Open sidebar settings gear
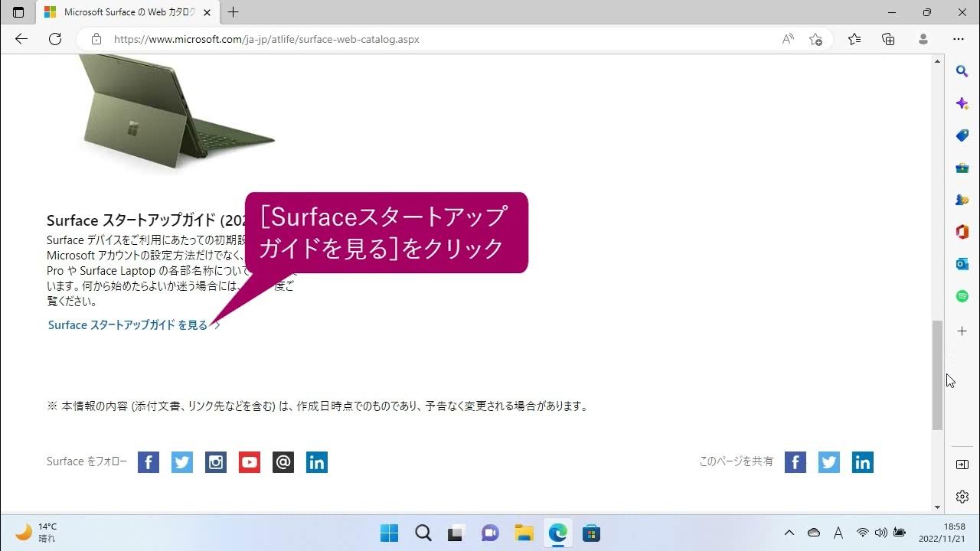 [962, 497]
